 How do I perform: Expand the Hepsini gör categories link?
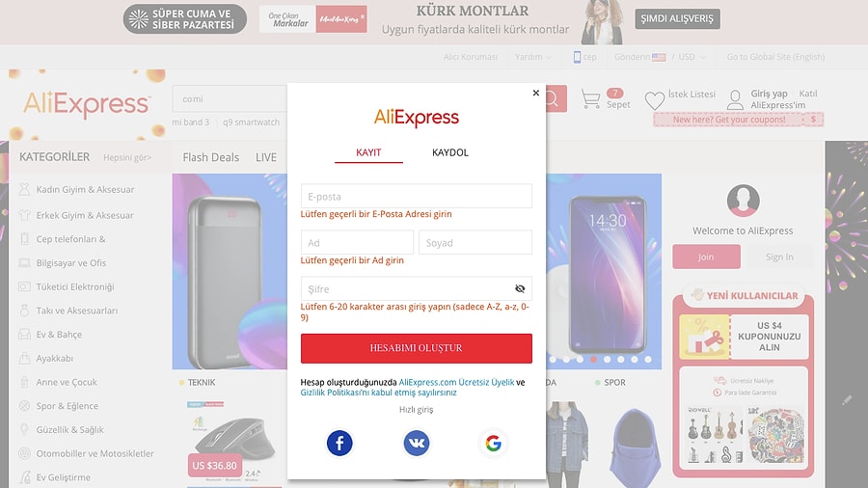pyautogui.click(x=126, y=158)
